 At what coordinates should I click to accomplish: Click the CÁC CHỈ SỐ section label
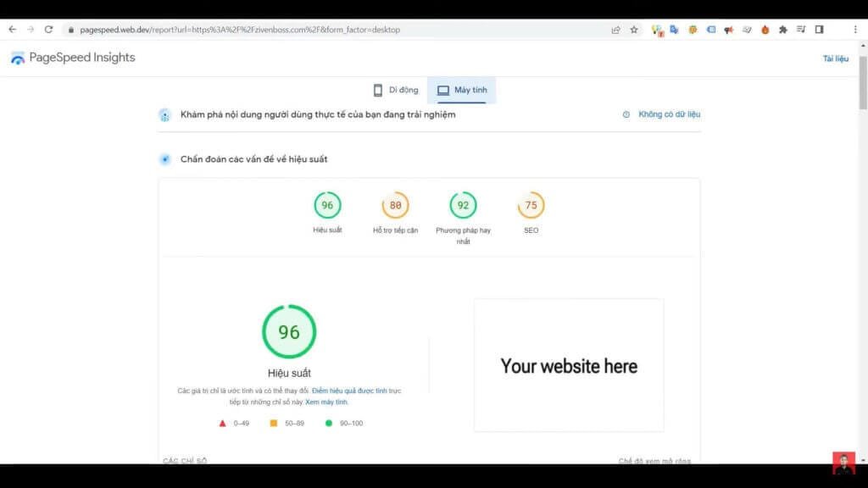(x=185, y=460)
